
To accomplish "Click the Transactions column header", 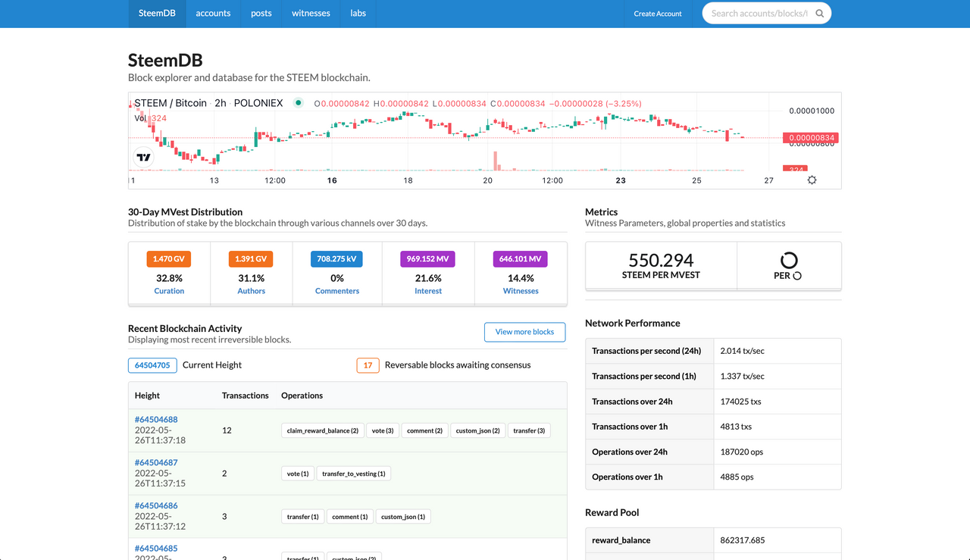I will click(x=245, y=396).
